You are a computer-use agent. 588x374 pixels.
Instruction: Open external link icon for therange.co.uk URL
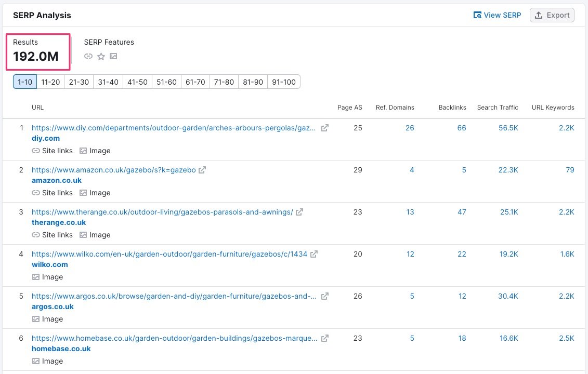pos(299,212)
